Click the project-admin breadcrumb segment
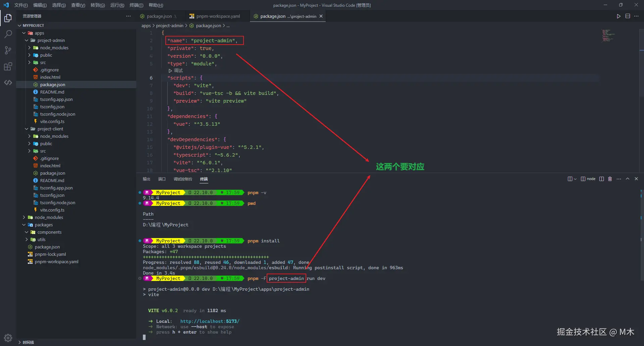Viewport: 644px width, 346px height. 170,26
